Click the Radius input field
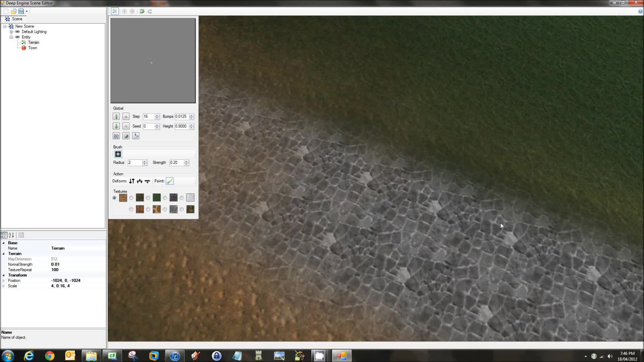 (135, 162)
